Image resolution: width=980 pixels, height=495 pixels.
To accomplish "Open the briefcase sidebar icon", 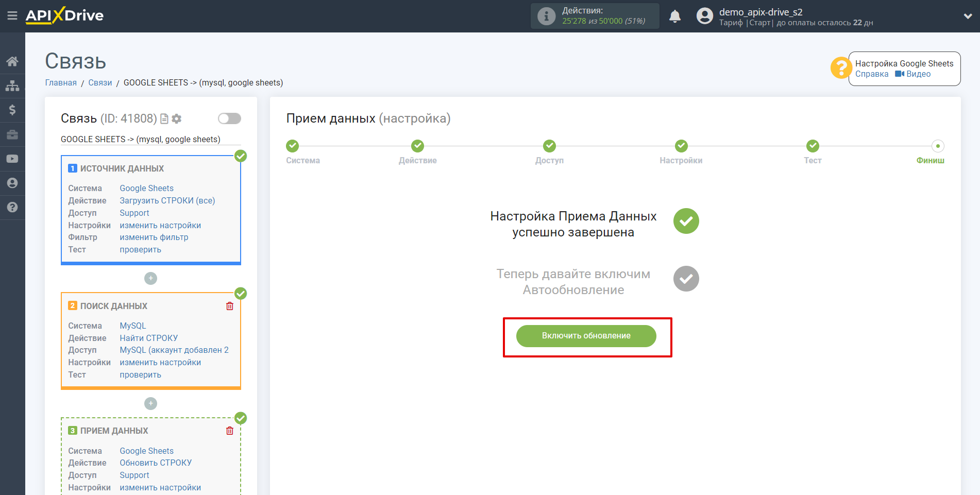I will (x=12, y=134).
